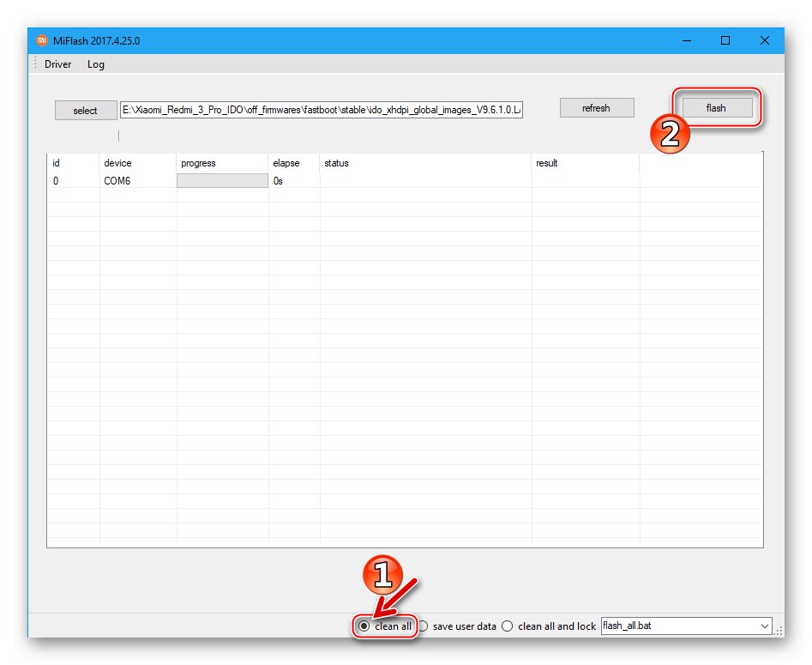Viewport: 812px width, 665px height.
Task: Click the status column header
Action: [425, 163]
